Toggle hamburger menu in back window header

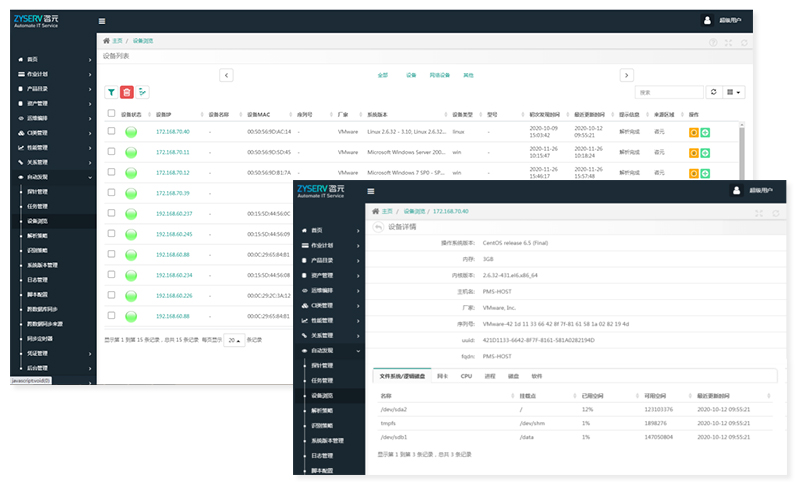click(x=102, y=20)
